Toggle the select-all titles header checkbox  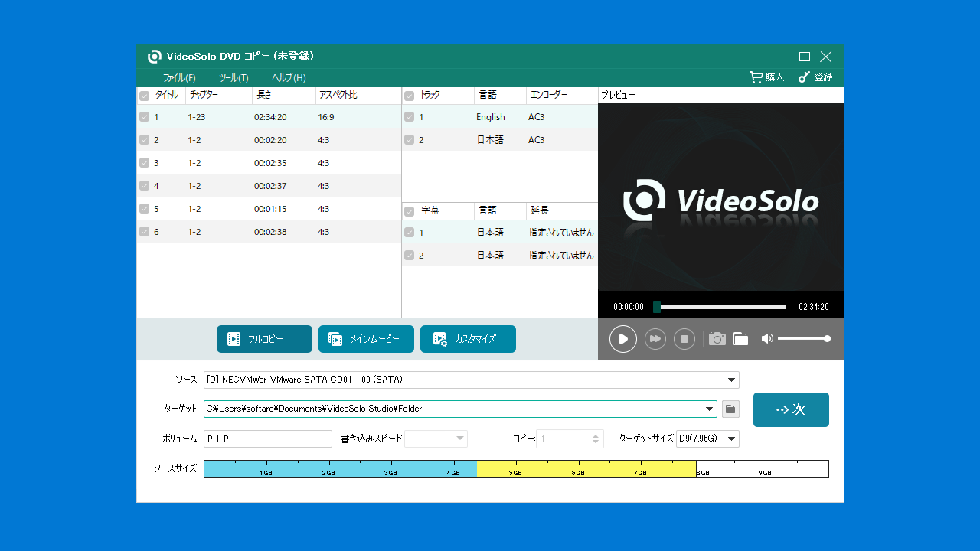(x=144, y=96)
